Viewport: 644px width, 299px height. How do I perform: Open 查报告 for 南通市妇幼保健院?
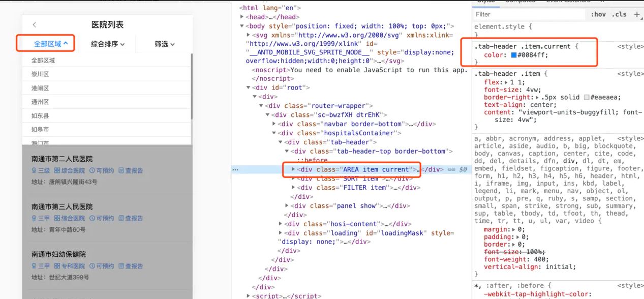point(131,266)
